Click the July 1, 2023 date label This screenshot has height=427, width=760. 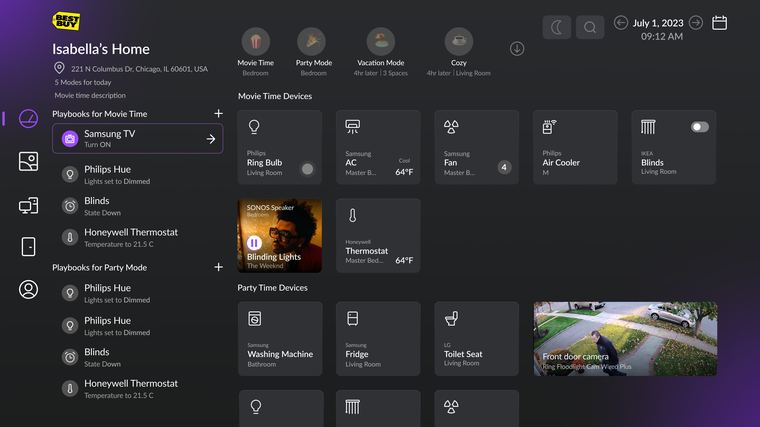[x=658, y=23]
